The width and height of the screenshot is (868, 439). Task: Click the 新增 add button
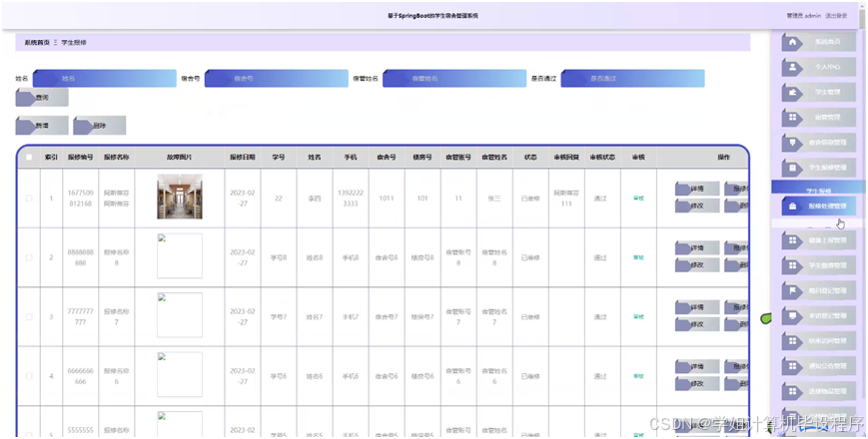42,126
